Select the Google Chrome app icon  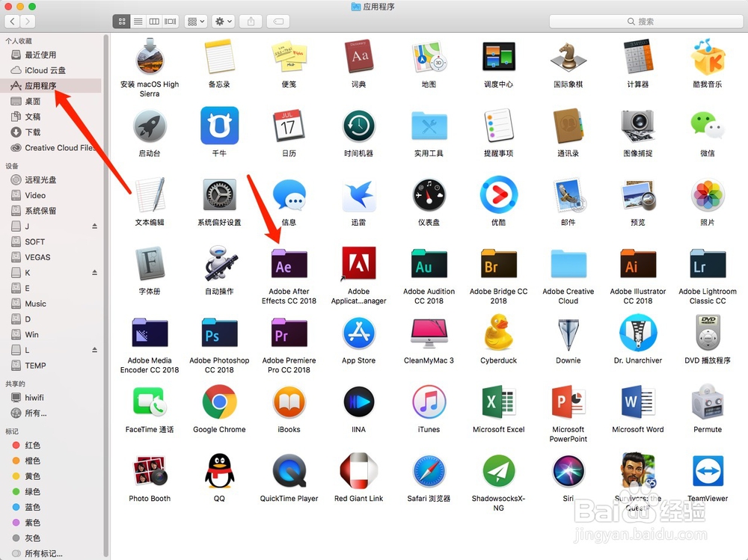219,402
